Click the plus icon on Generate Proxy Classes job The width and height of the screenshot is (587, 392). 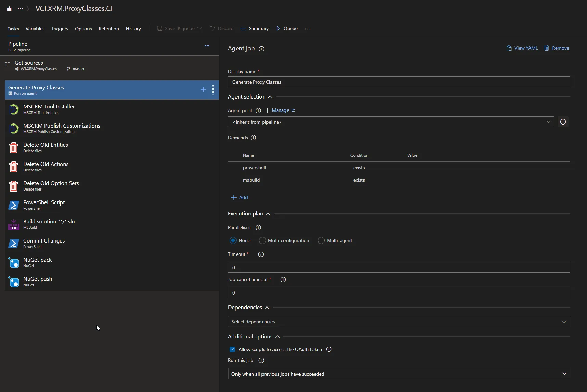click(x=203, y=90)
